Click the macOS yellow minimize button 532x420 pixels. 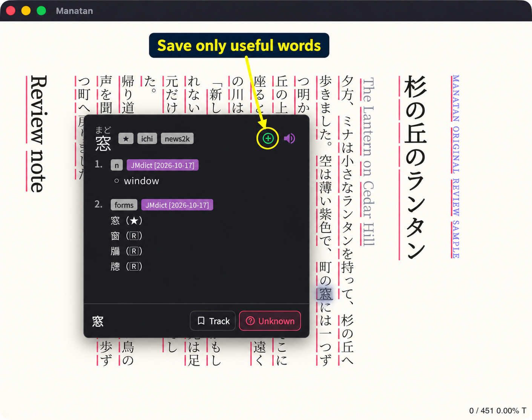click(26, 11)
